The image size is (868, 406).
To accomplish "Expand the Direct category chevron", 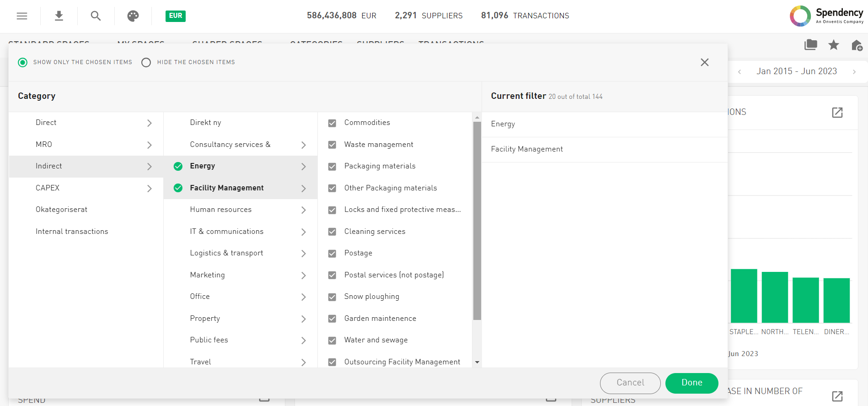I will (150, 123).
